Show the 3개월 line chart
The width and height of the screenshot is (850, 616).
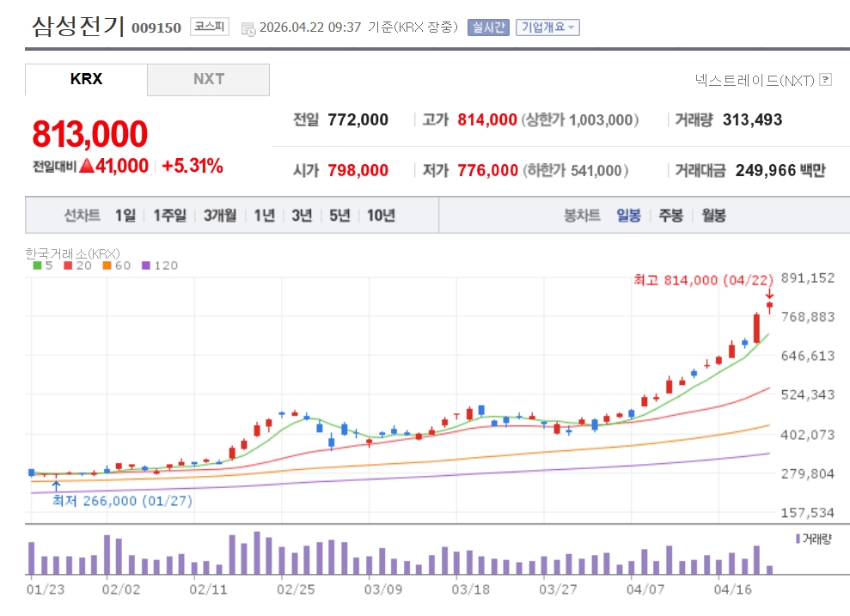coord(220,216)
